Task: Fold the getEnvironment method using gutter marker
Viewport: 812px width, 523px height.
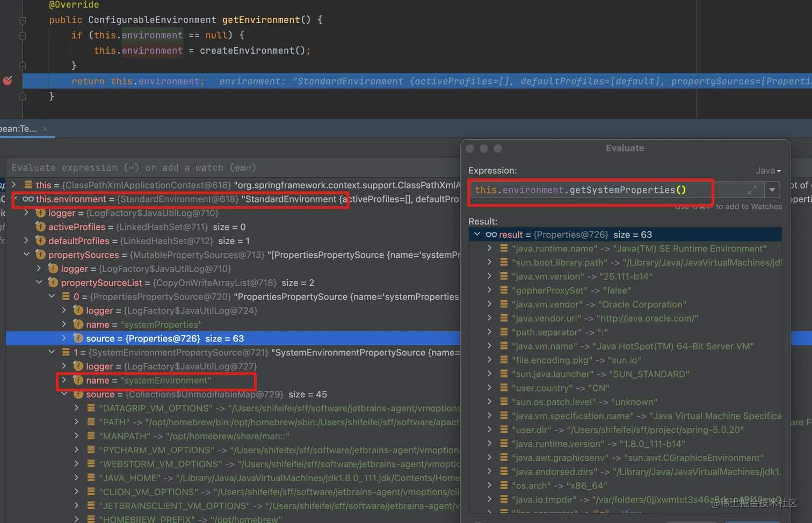Action: (23, 20)
